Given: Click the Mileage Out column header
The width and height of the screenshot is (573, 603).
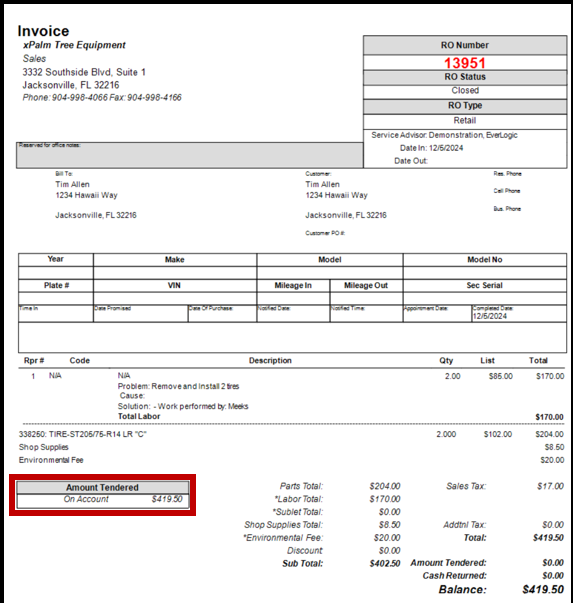Looking at the screenshot, I should pos(366,285).
